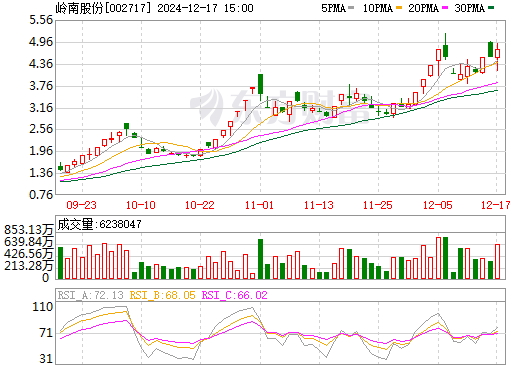
Task: Click the 10-22 date axis label
Action: coord(200,205)
